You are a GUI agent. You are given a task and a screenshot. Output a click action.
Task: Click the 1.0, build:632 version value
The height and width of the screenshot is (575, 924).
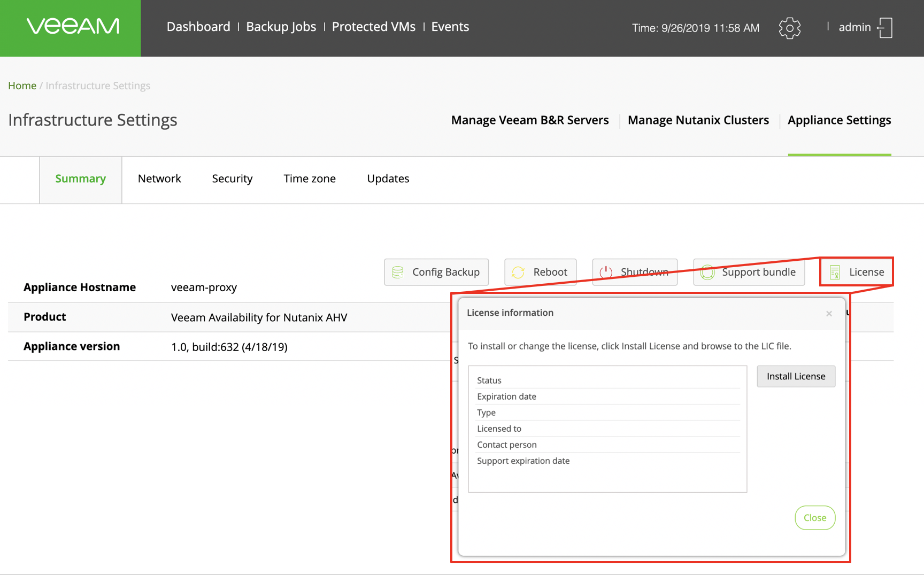229,347
